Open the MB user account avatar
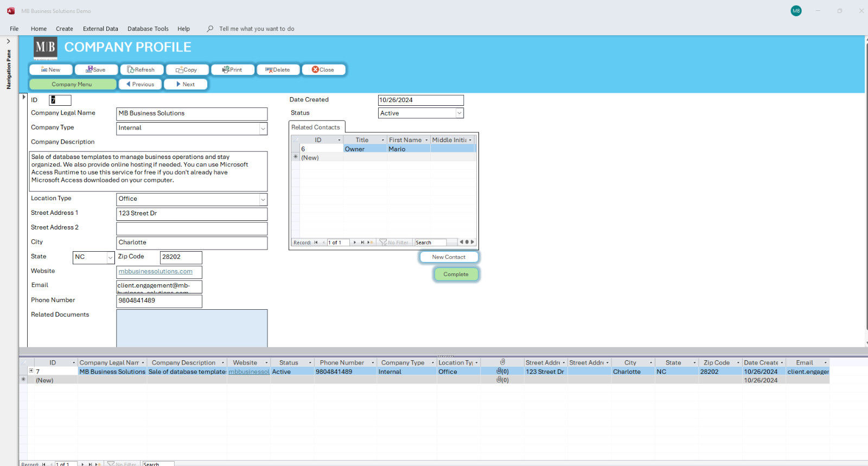 796,11
